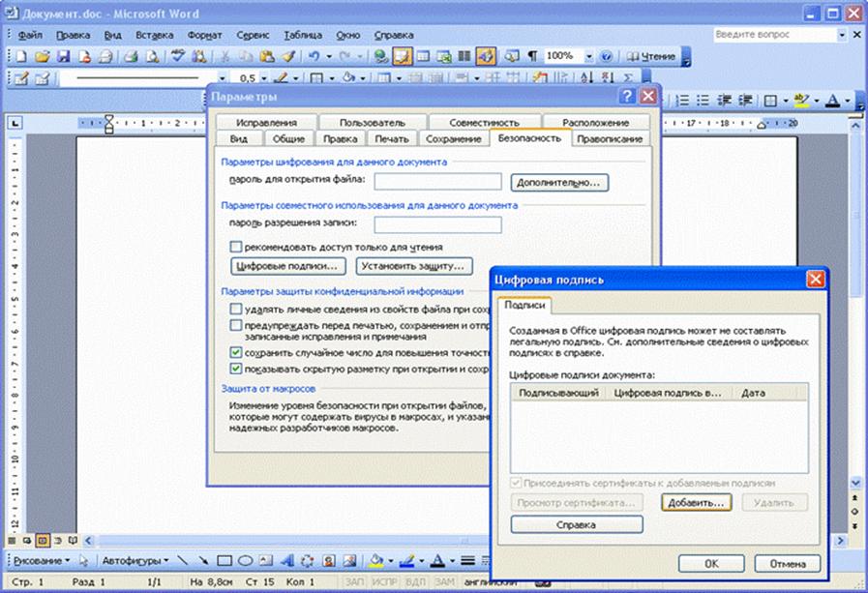Save the document using the floppy disk icon
This screenshot has height=593, width=868.
[x=63, y=56]
